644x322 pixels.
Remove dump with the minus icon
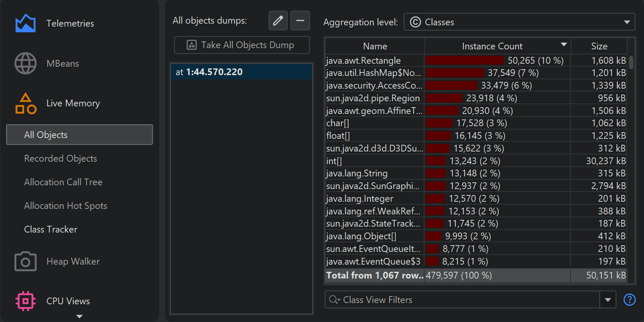tap(300, 21)
